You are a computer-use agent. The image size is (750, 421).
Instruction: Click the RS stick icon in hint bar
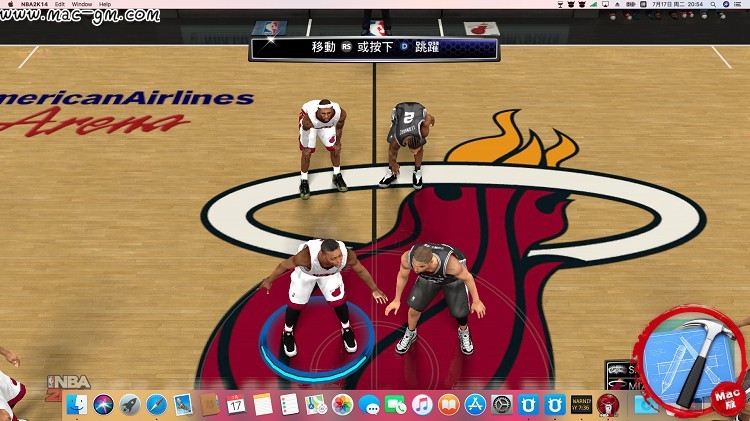(346, 47)
